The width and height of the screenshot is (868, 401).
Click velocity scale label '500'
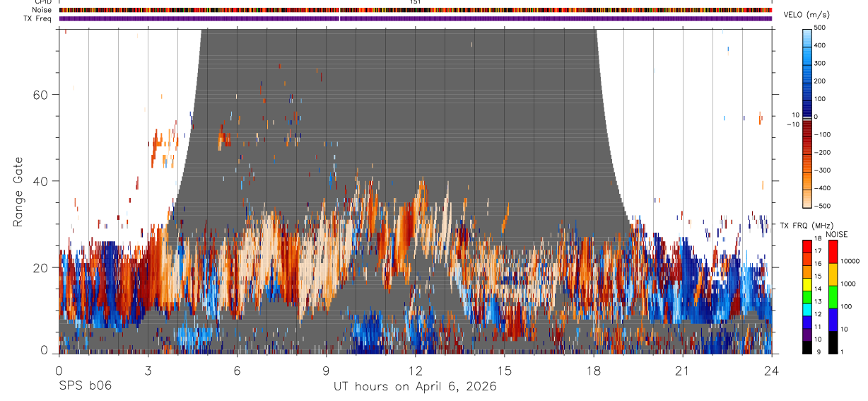tap(821, 28)
